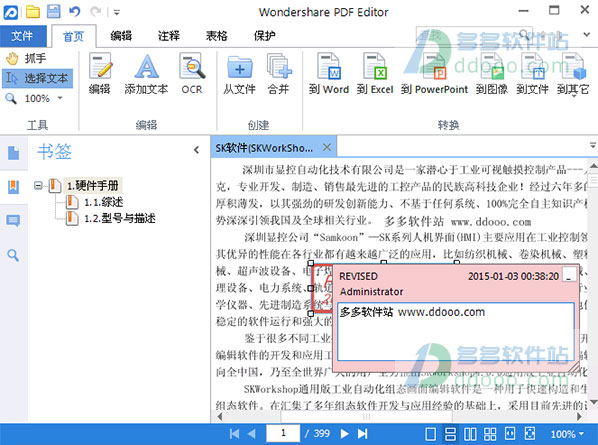
Task: Select bookmark 1.1.综述
Action: (x=103, y=202)
